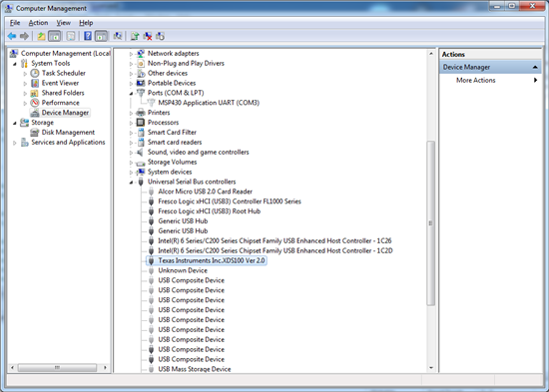
Task: Click the System devices category icon
Action: [x=141, y=172]
